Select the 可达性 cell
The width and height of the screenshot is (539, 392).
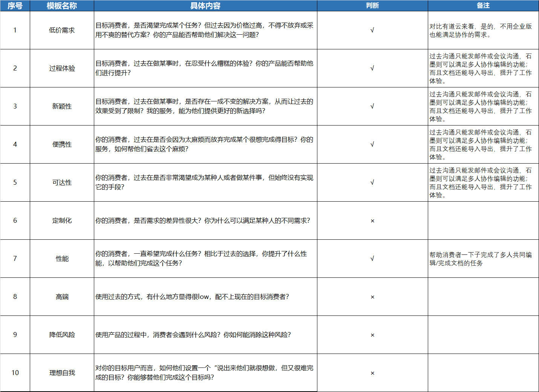(x=62, y=182)
